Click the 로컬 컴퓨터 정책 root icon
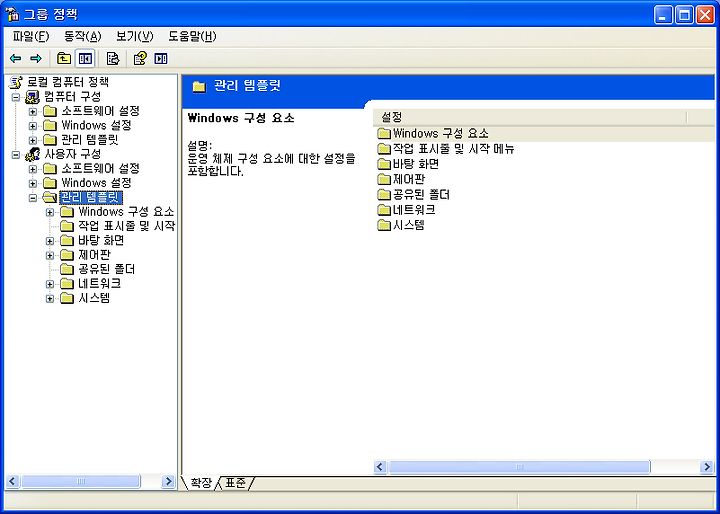720x514 pixels. point(16,82)
